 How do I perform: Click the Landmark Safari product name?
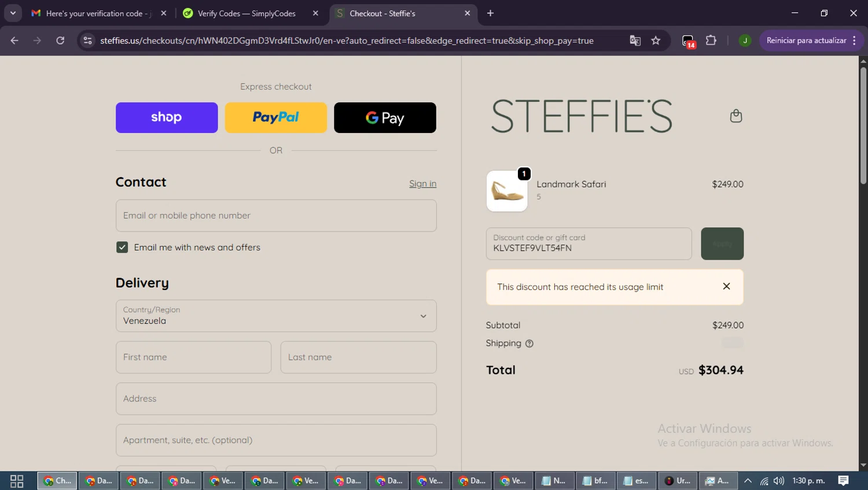[x=571, y=184]
